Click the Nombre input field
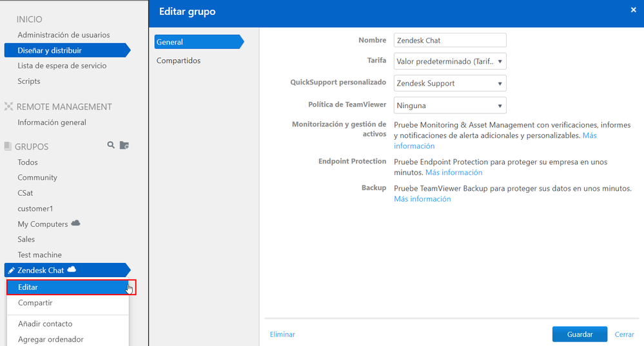The height and width of the screenshot is (346, 644). click(450, 40)
